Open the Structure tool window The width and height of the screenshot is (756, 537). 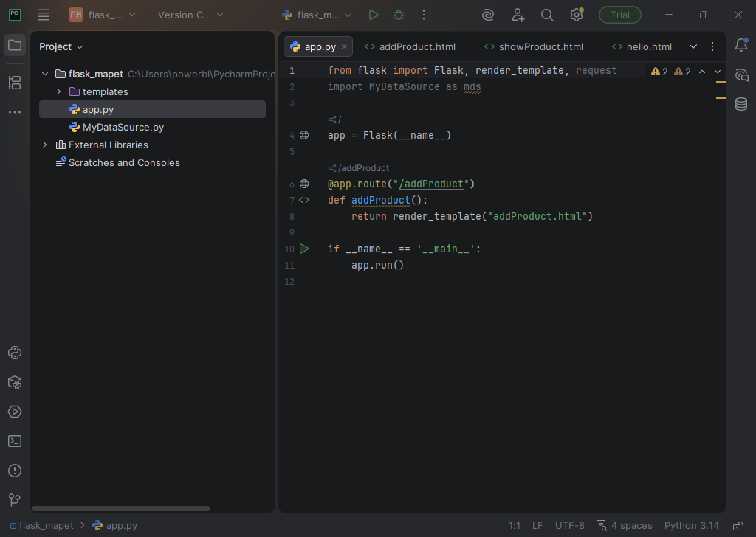15,83
